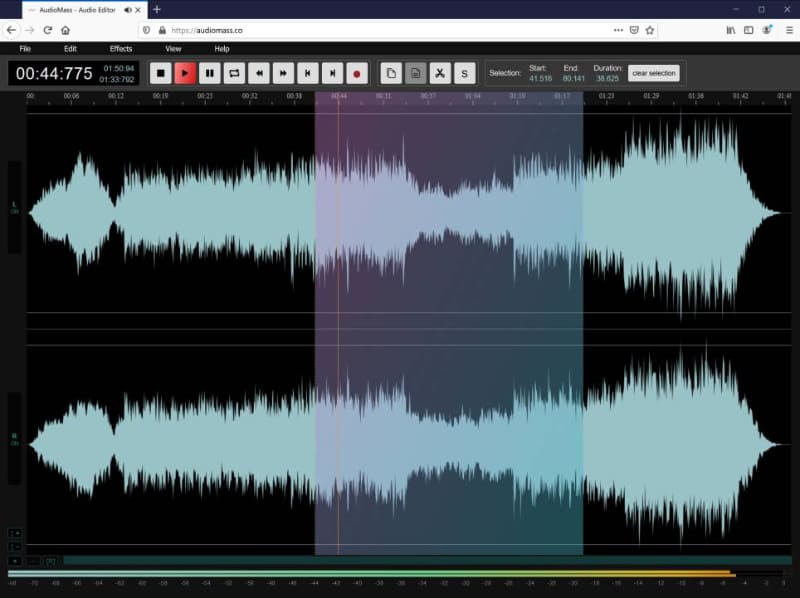The height and width of the screenshot is (598, 800).
Task: Pause the audio playback
Action: coord(209,73)
